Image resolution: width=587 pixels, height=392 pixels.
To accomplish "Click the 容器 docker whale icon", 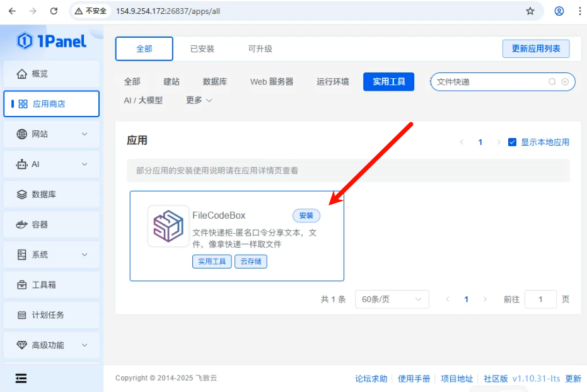I will (21, 224).
